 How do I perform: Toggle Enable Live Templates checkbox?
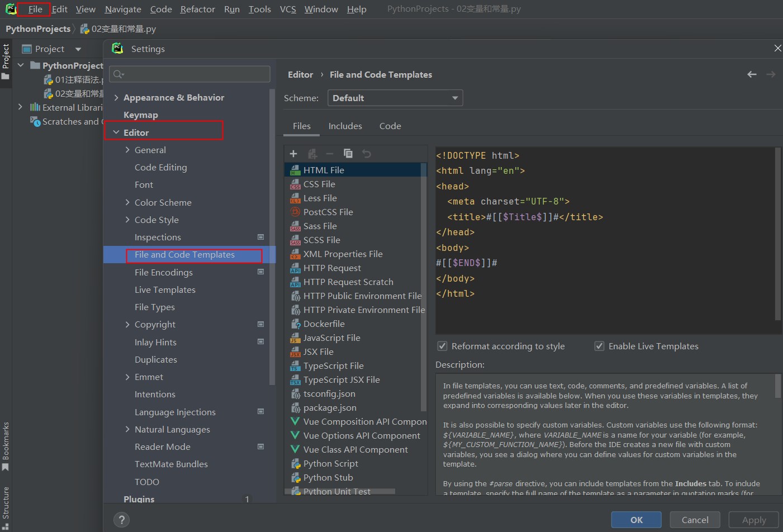point(599,346)
